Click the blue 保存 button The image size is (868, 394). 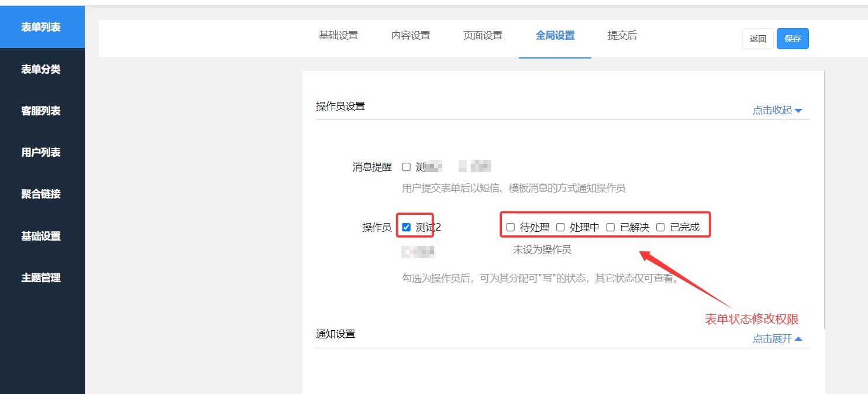793,39
